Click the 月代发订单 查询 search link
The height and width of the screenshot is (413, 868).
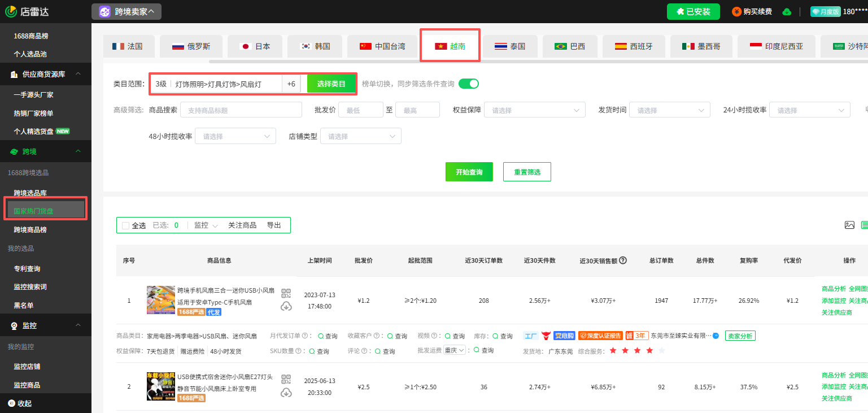click(328, 336)
